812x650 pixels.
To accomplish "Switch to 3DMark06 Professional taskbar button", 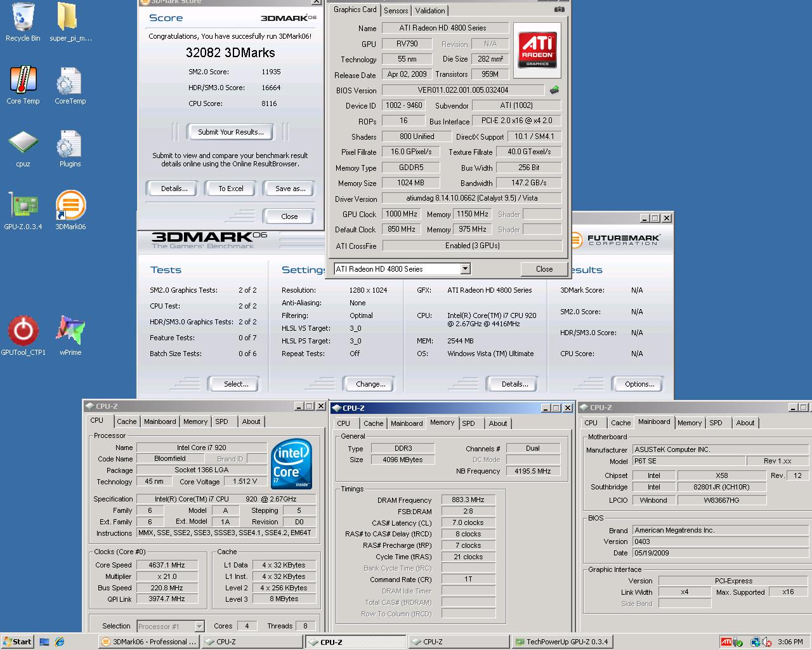I will point(149,642).
